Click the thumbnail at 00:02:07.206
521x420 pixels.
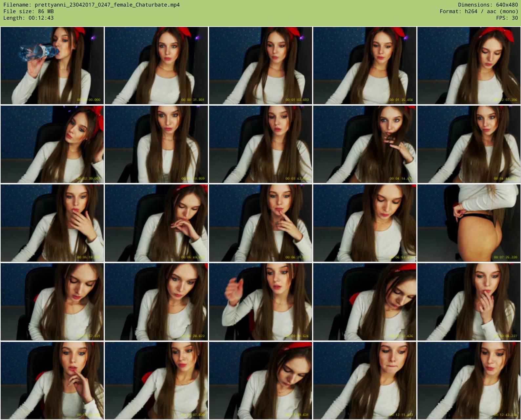coord(469,66)
